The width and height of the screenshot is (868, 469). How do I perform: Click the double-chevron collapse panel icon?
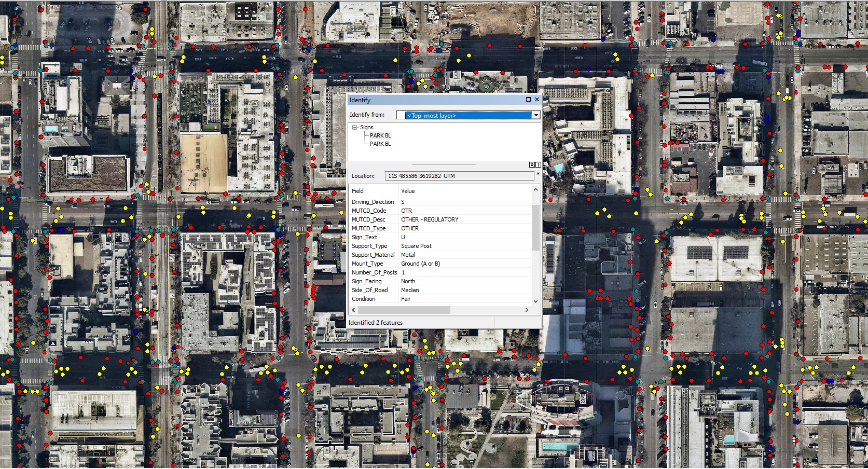pos(532,164)
